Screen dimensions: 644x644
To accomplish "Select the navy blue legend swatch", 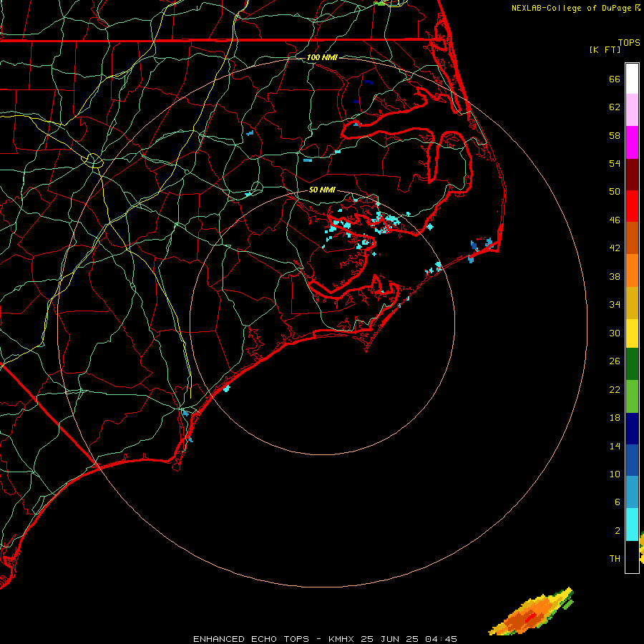I will click(x=632, y=429).
